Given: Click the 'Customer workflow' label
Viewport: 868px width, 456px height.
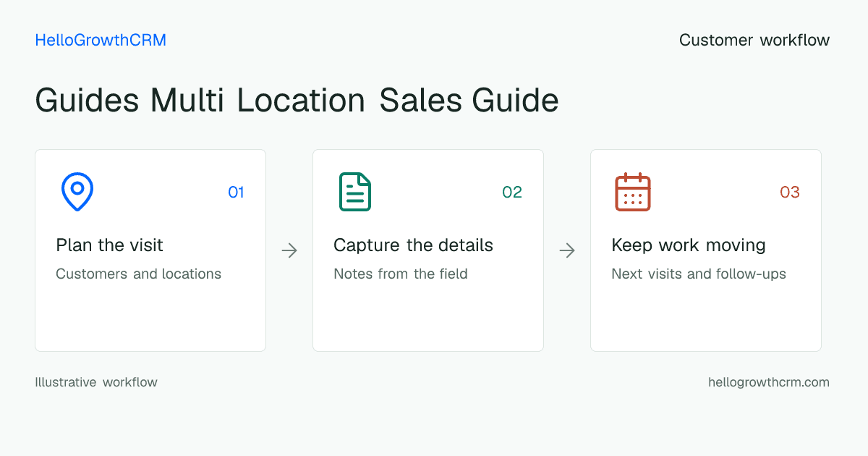Looking at the screenshot, I should click(x=754, y=41).
